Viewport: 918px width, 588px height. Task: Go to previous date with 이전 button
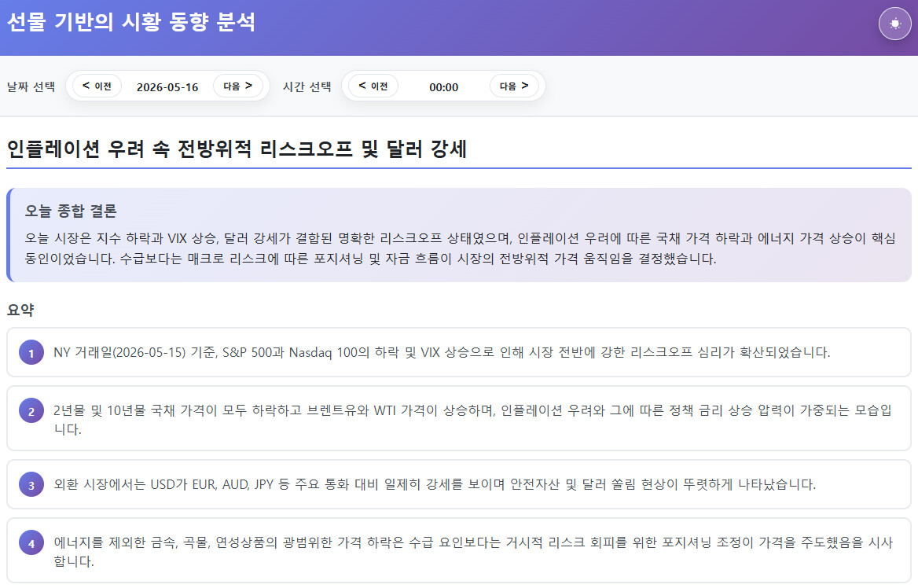pyautogui.click(x=97, y=86)
